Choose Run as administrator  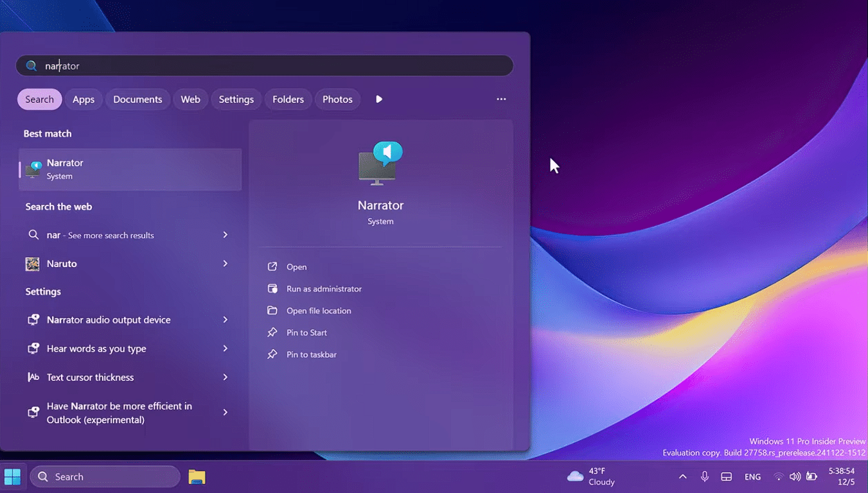[324, 289]
